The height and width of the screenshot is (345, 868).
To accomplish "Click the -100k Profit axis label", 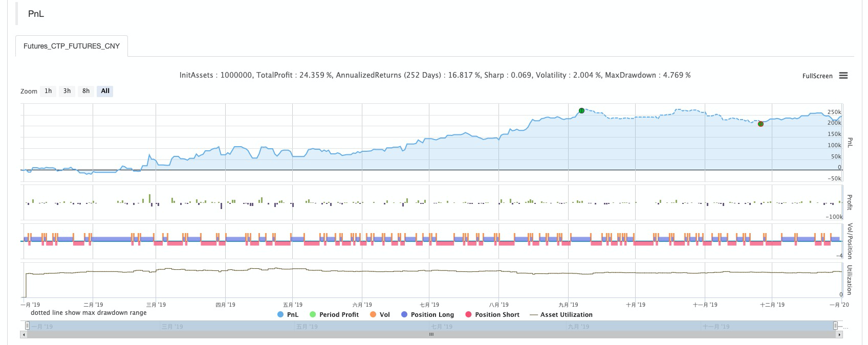I will pos(834,217).
